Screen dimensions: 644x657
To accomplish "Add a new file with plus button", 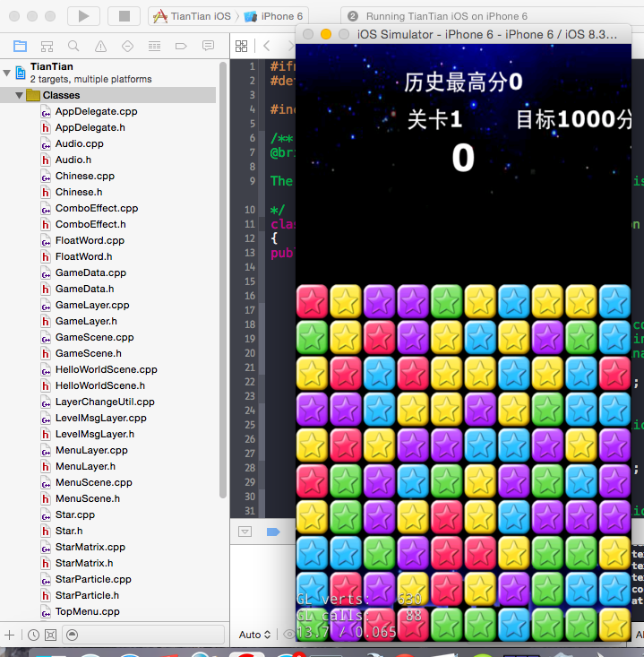I will tap(9, 635).
